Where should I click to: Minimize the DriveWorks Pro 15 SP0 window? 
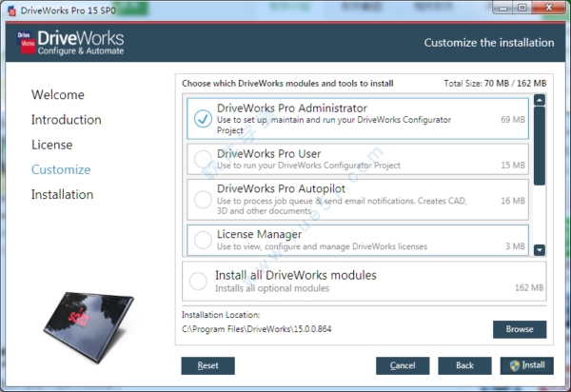[503, 8]
